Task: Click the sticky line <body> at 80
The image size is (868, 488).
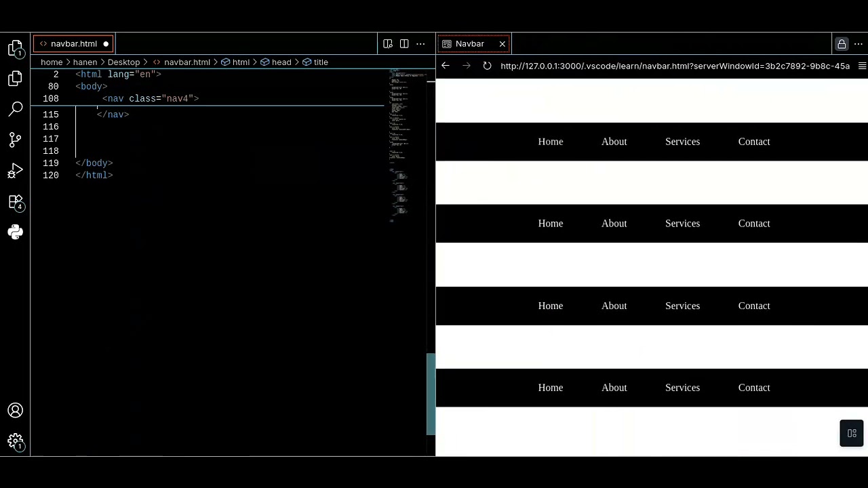Action: click(92, 87)
